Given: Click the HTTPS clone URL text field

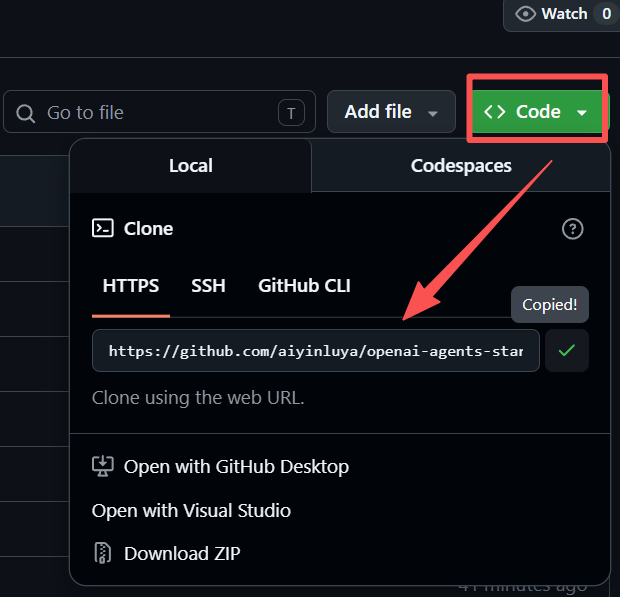Looking at the screenshot, I should [x=316, y=350].
